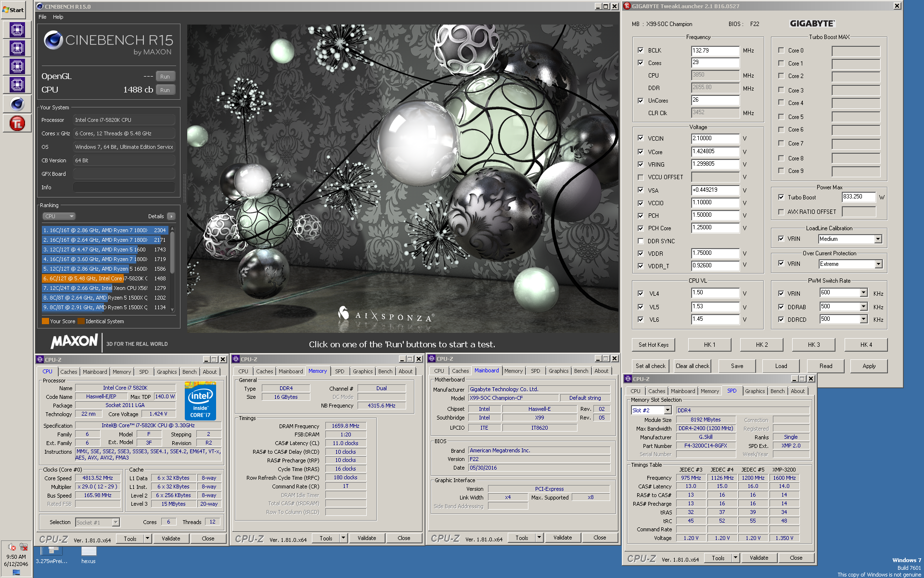Click the MAXON logo in Cinebench

point(75,342)
